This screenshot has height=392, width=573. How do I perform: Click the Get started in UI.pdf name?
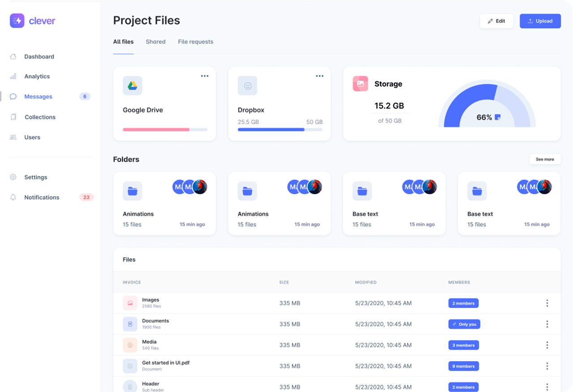click(166, 363)
